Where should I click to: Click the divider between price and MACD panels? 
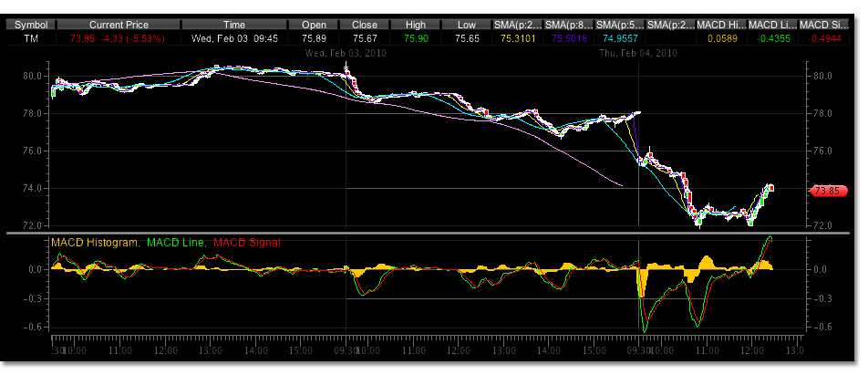[x=429, y=232]
